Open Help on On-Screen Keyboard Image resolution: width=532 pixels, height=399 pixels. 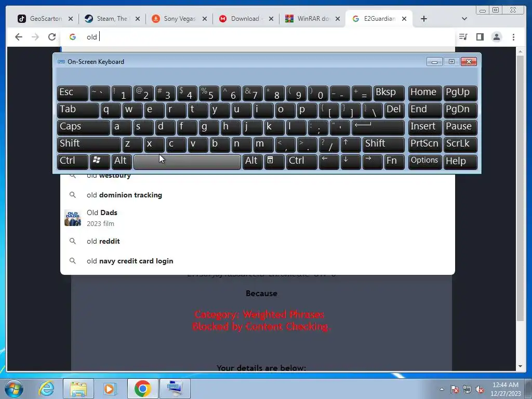460,162
